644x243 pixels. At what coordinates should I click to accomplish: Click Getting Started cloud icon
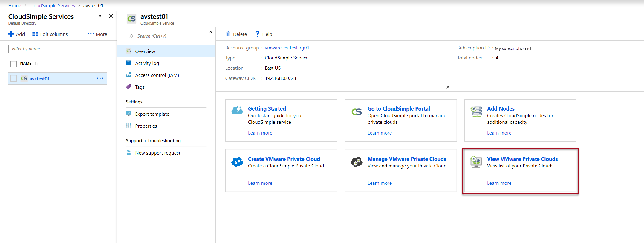tap(237, 110)
